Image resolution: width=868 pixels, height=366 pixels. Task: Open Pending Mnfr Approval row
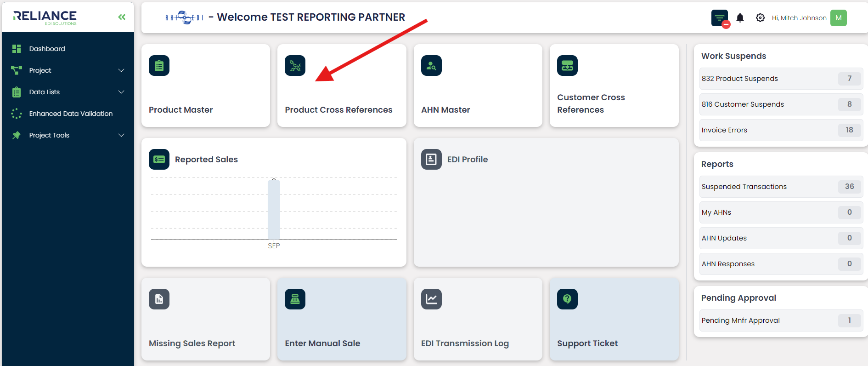pos(781,320)
